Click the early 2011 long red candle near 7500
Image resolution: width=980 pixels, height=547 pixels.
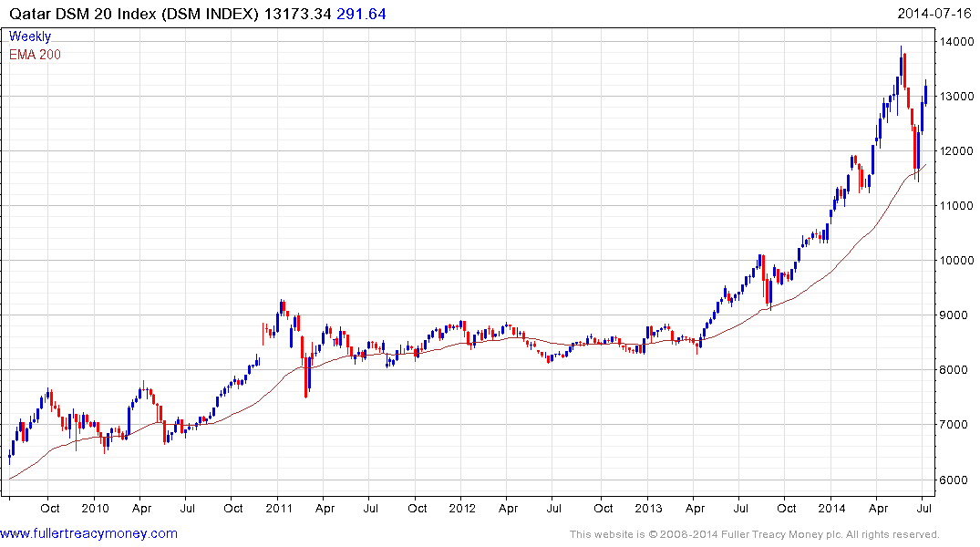click(306, 377)
